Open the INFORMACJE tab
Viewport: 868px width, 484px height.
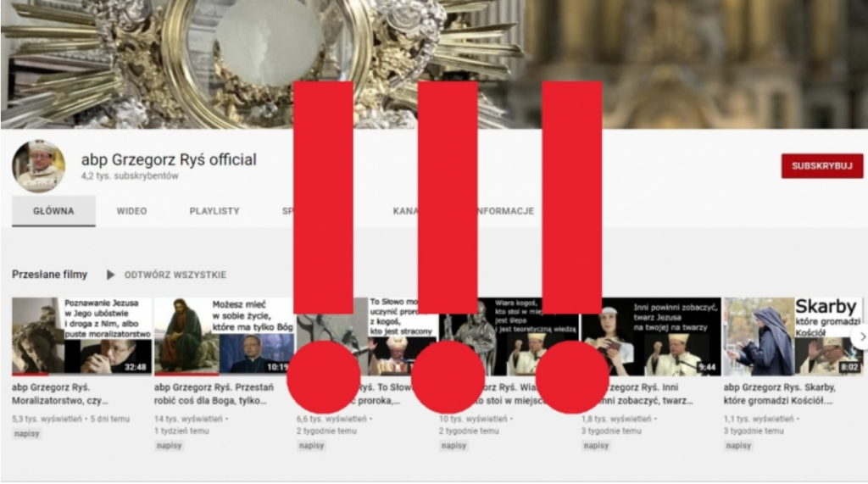click(507, 211)
